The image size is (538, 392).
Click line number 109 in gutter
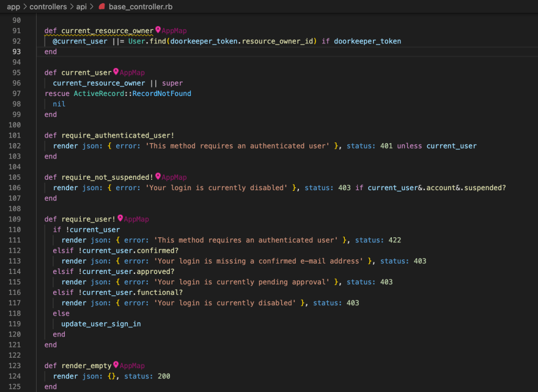tap(15, 220)
